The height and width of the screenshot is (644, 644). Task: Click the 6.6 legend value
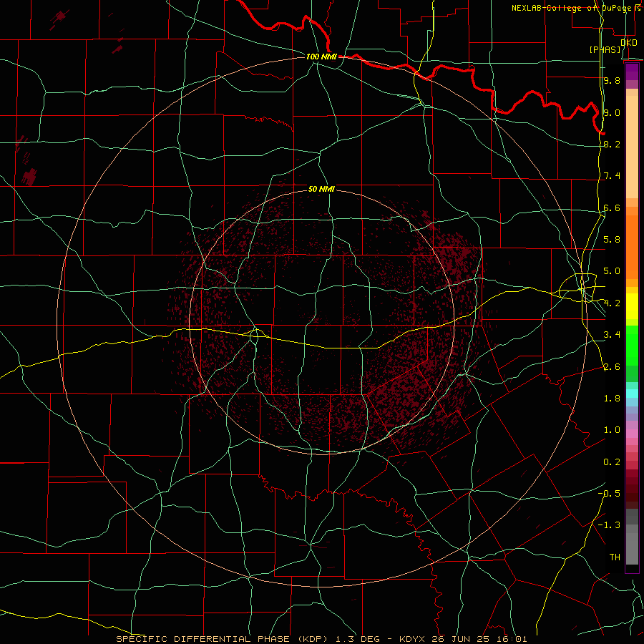(612, 208)
